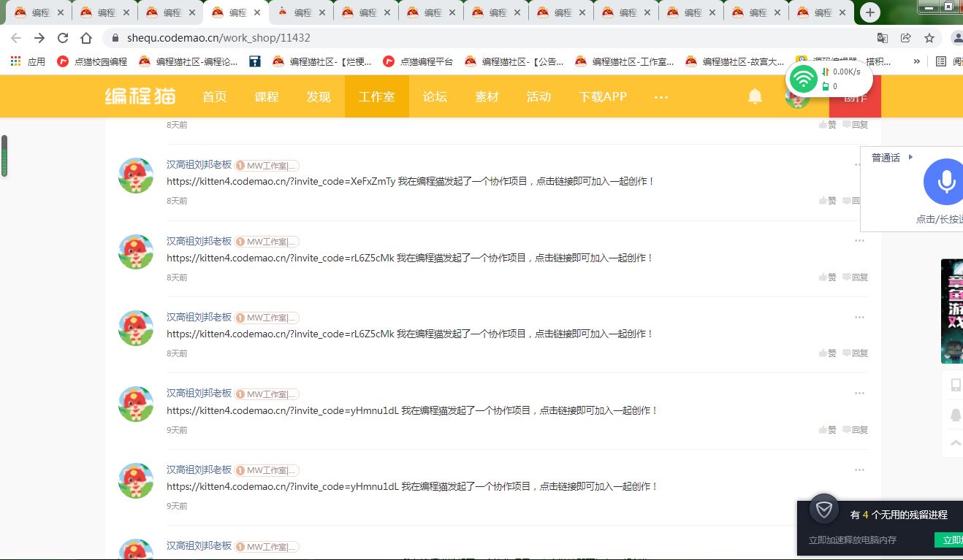Viewport: 963px width, 560px height.
Task: Open the 点猫编程平台 bookmark
Action: pos(418,62)
